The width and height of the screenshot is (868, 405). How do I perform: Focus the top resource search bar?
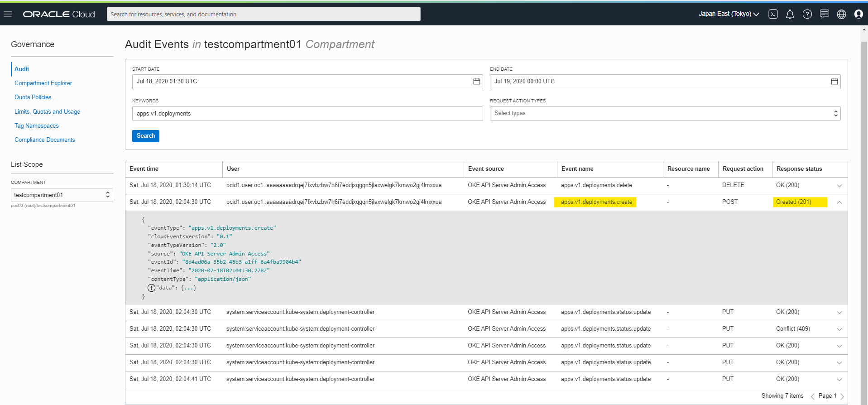264,14
